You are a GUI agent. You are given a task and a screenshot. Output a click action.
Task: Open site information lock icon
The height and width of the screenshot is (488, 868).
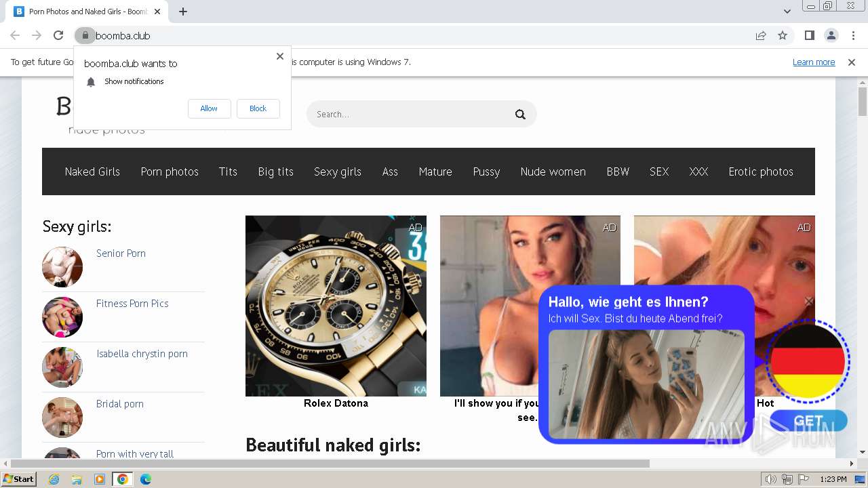(85, 35)
